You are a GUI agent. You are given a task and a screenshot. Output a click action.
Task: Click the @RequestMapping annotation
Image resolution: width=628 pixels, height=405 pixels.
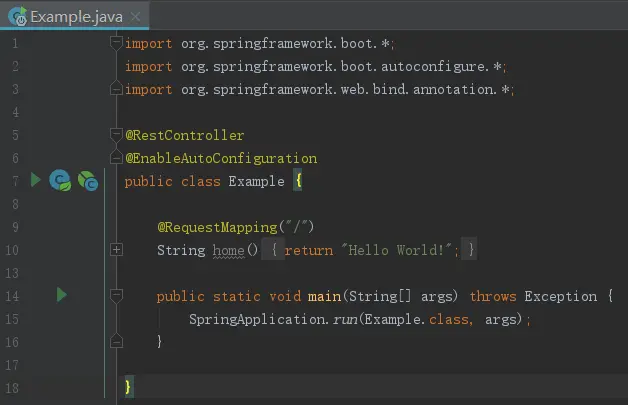217,228
